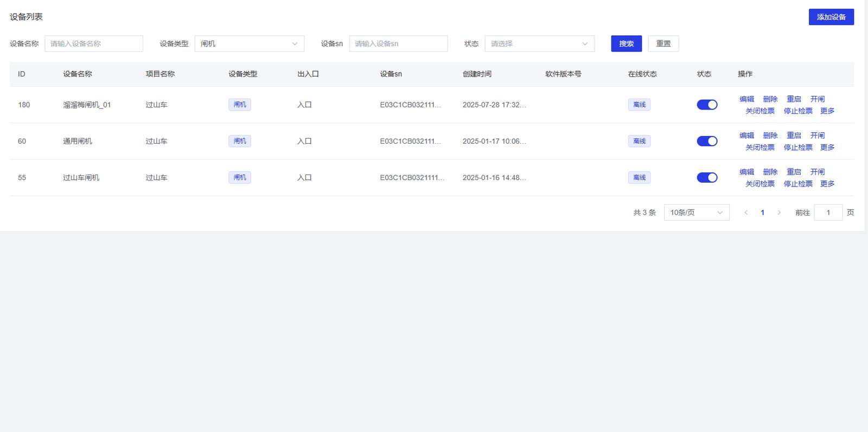This screenshot has width=868, height=432.
Task: Click 重启 for device 过山车闸机
Action: [x=794, y=172]
